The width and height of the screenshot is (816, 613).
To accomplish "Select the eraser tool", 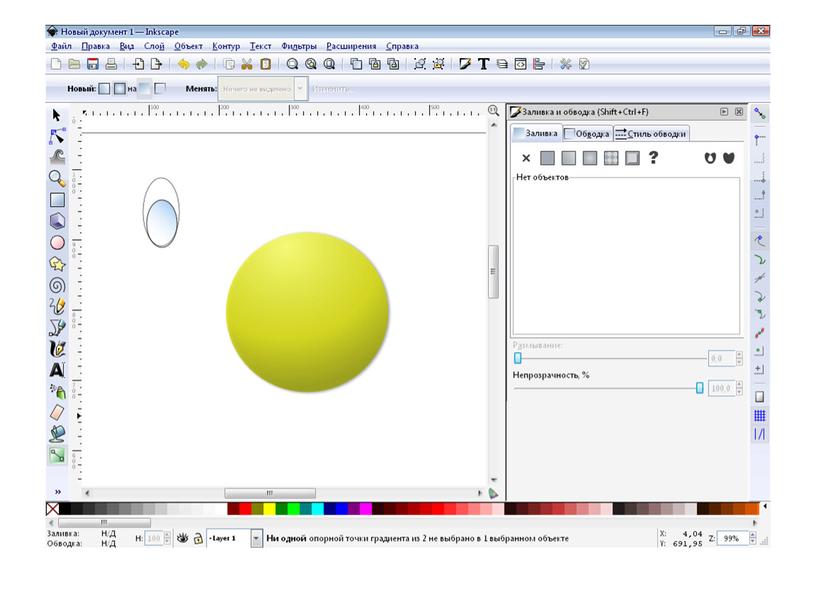I will tap(57, 412).
